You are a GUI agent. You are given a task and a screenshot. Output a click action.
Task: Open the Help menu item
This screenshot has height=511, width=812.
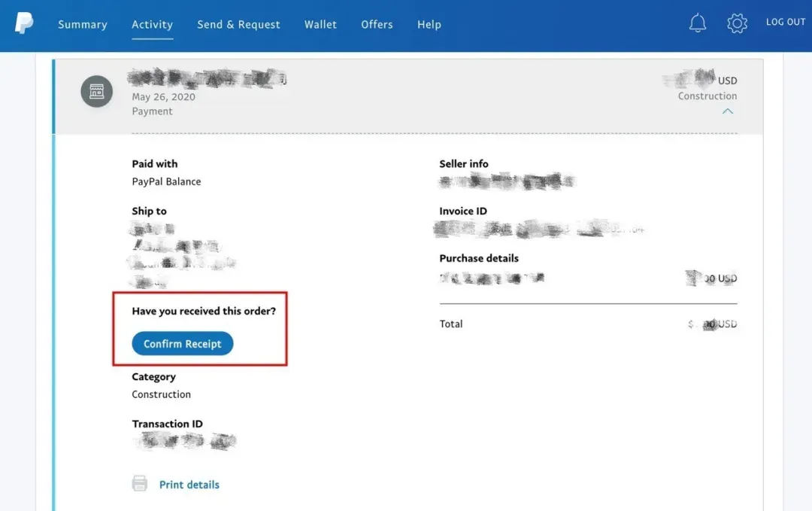(x=429, y=24)
